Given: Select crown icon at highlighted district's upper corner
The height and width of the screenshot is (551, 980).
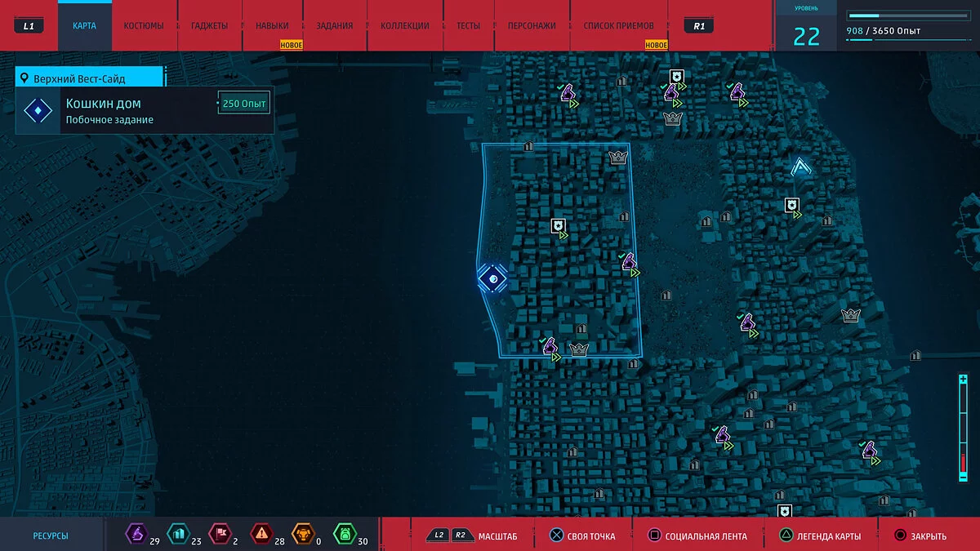Looking at the screenshot, I should [x=617, y=158].
